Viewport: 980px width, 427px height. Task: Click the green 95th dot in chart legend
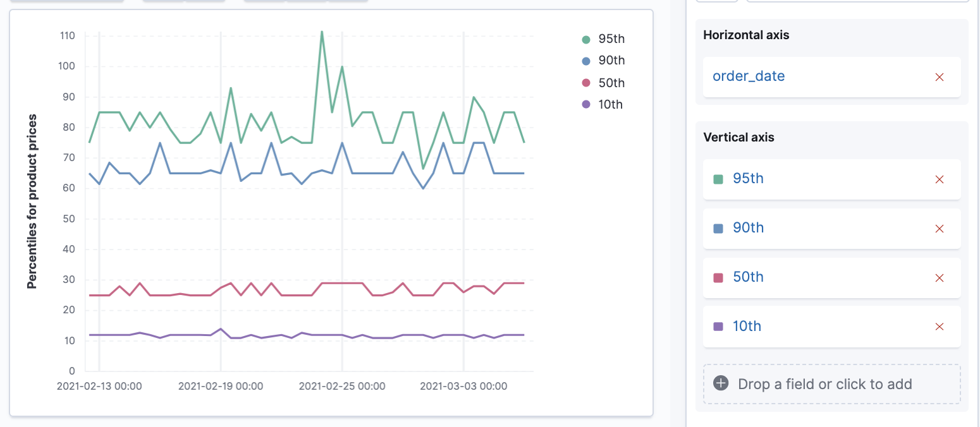[x=585, y=39]
